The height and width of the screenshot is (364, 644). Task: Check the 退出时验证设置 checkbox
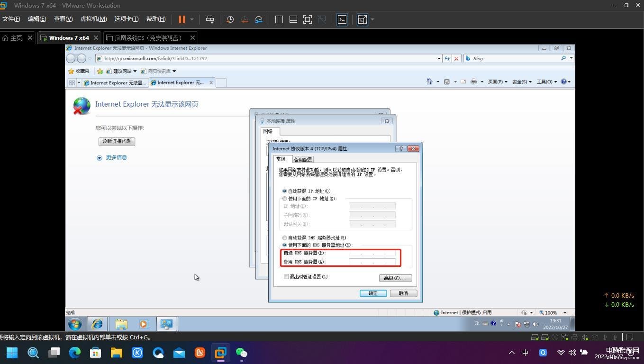[x=286, y=276]
